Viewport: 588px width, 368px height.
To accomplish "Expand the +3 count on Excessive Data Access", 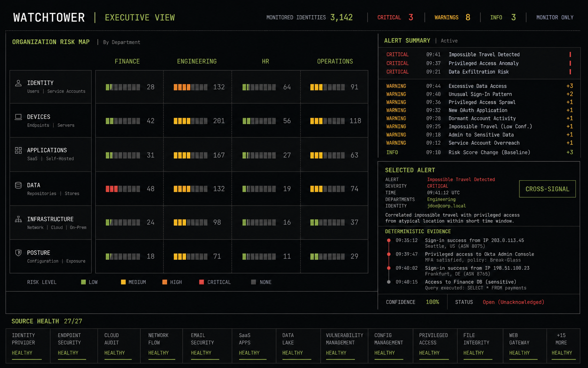I will (x=569, y=86).
